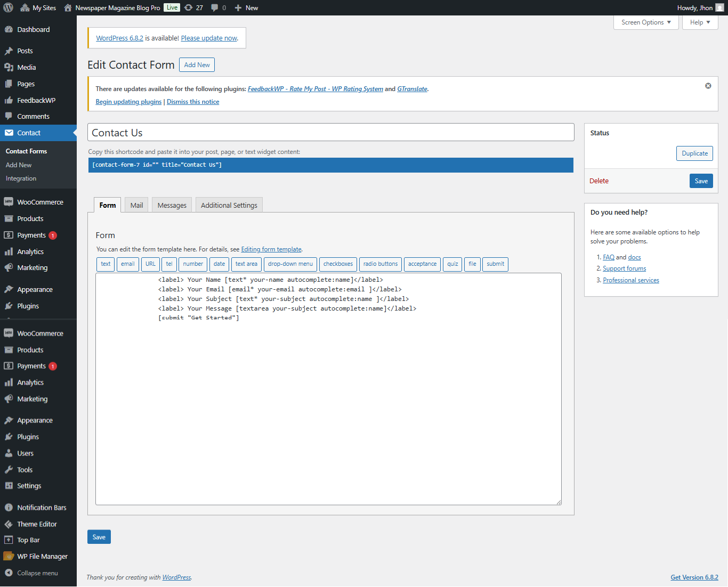Open Contact Forms submenu item

coord(27,151)
